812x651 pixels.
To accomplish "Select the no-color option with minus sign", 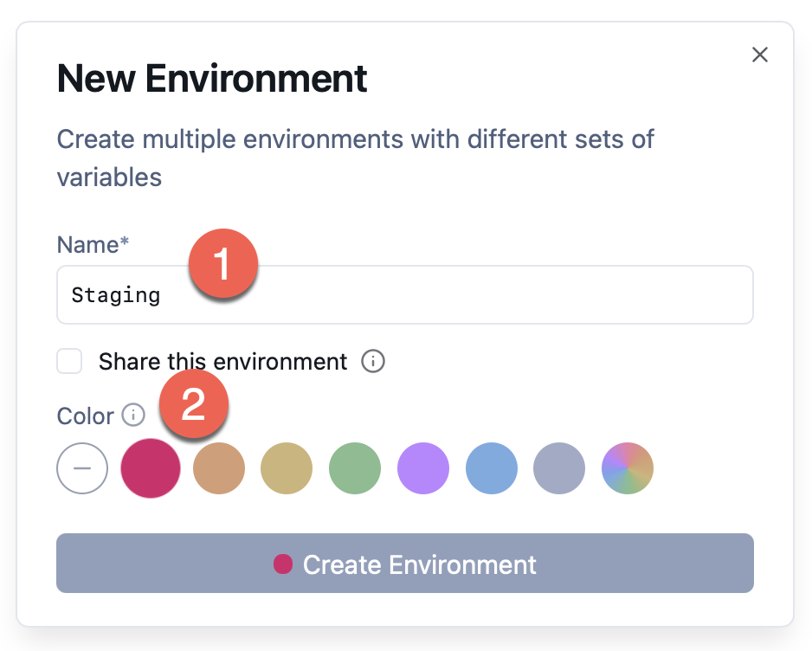I will [82, 468].
